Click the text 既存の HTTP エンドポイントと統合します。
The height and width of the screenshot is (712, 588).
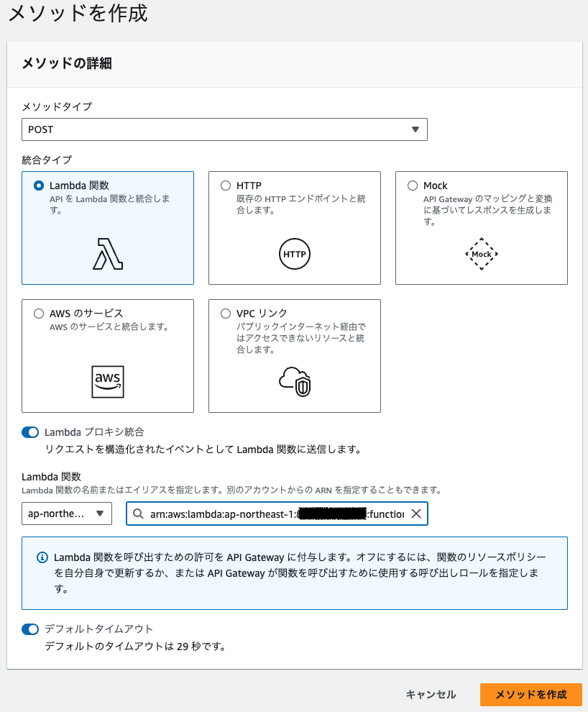point(301,204)
